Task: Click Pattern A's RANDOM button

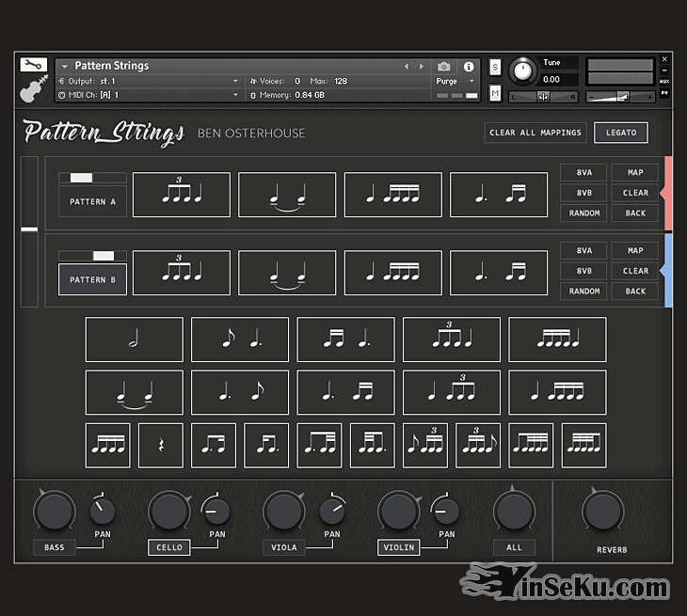Action: (584, 213)
